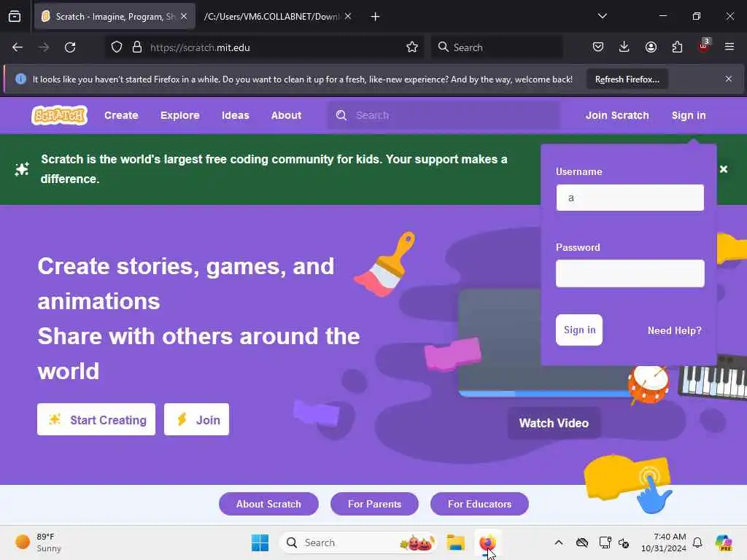The width and height of the screenshot is (747, 560).
Task: Open For Parents pill link
Action: point(374,504)
